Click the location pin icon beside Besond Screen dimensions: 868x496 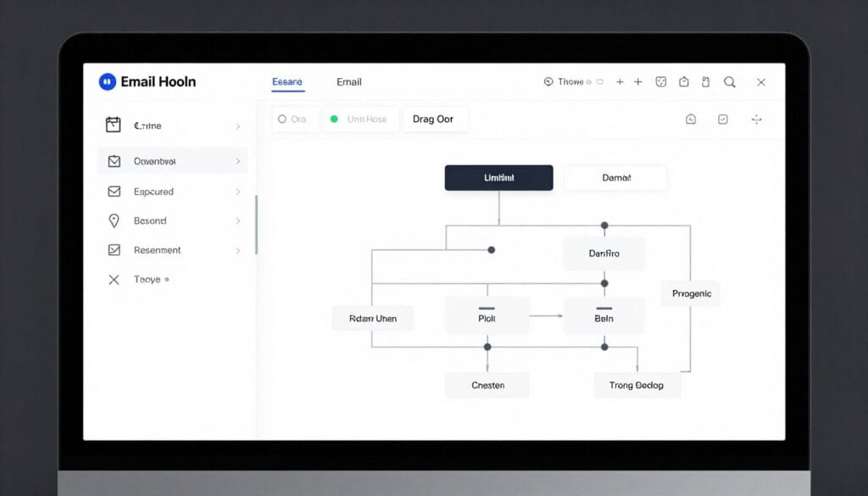(114, 221)
